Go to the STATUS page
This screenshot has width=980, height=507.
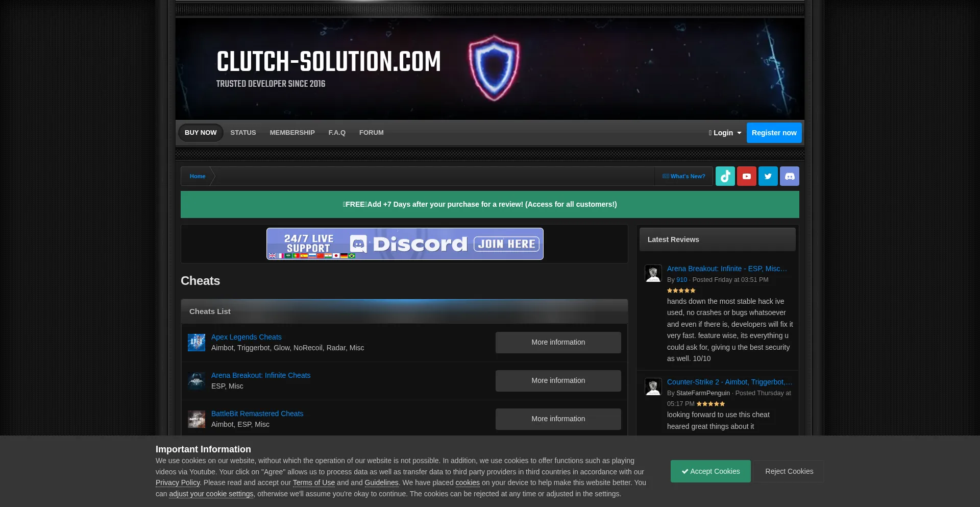pyautogui.click(x=243, y=133)
